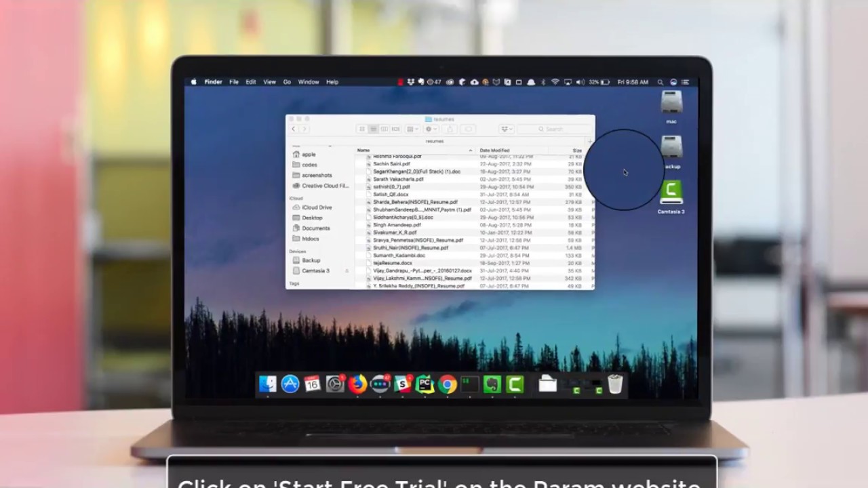Eject the Camtasia 3 device in sidebar
The height and width of the screenshot is (488, 868).
point(347,270)
